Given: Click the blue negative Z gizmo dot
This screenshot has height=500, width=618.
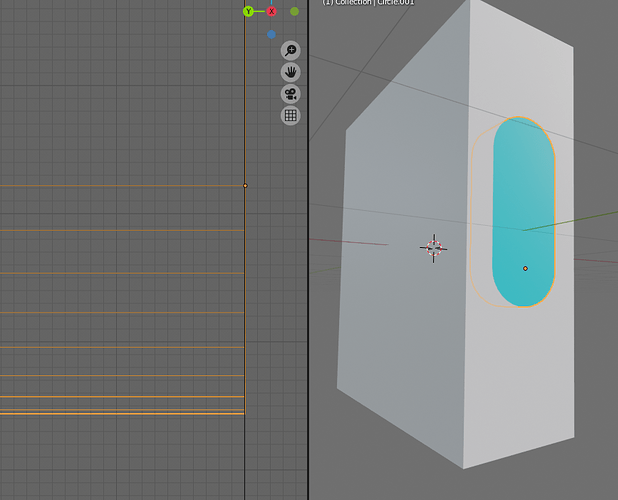Looking at the screenshot, I should [x=271, y=35].
